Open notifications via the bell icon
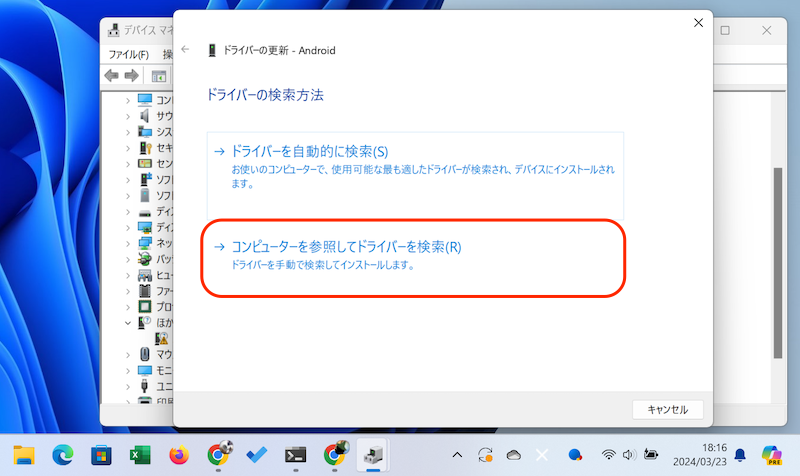This screenshot has width=800, height=476. point(740,455)
